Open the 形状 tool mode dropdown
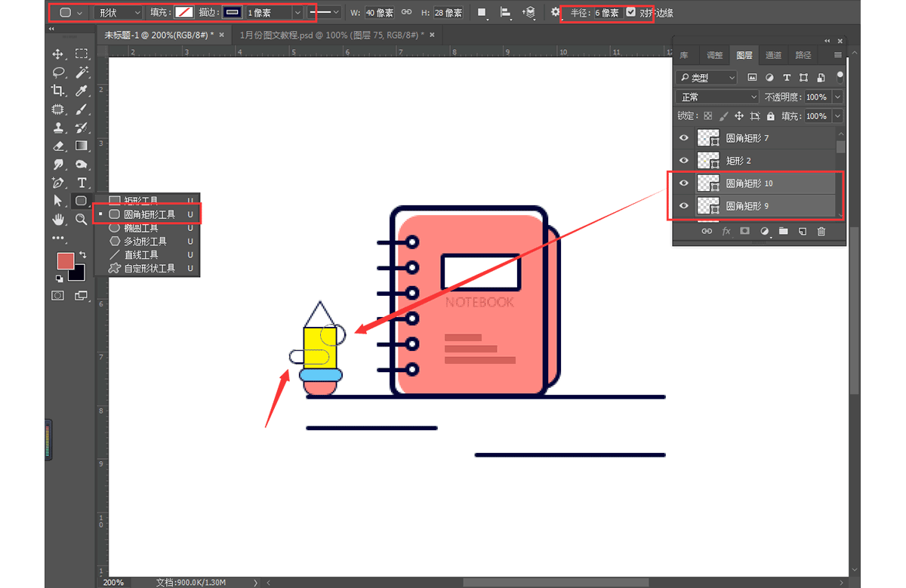Image resolution: width=906 pixels, height=588 pixels. click(119, 13)
